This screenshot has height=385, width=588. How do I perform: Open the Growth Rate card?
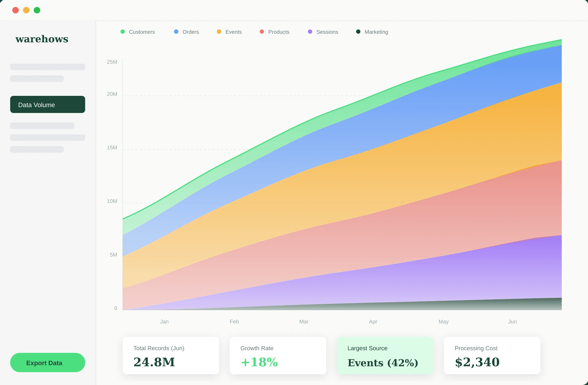[x=278, y=356]
